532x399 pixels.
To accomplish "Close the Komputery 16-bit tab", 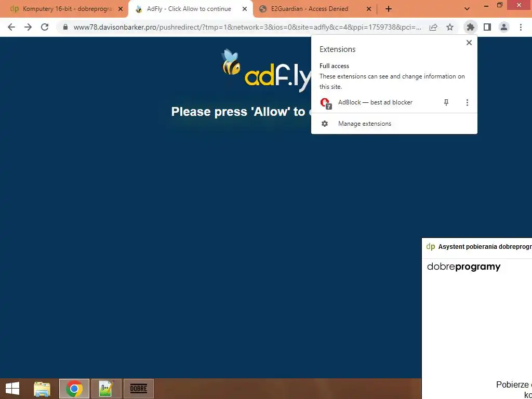I will (x=120, y=9).
